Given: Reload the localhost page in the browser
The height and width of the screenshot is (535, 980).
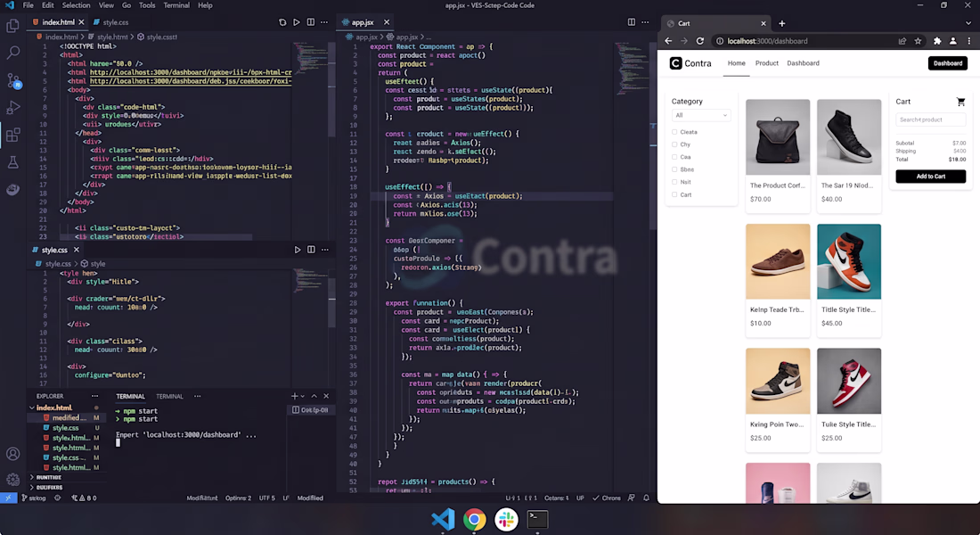Looking at the screenshot, I should 700,41.
